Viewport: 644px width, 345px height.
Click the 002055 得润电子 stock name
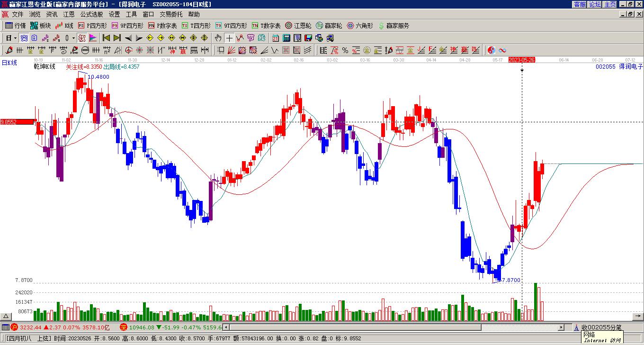[619, 67]
